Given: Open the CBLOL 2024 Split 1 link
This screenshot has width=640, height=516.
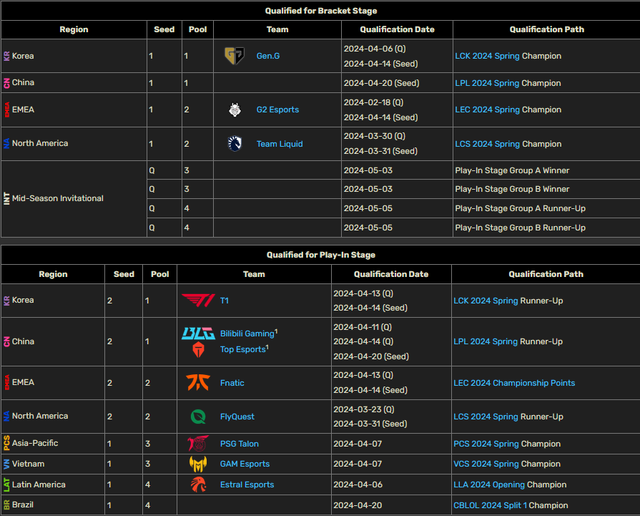Looking at the screenshot, I should pyautogui.click(x=490, y=505).
